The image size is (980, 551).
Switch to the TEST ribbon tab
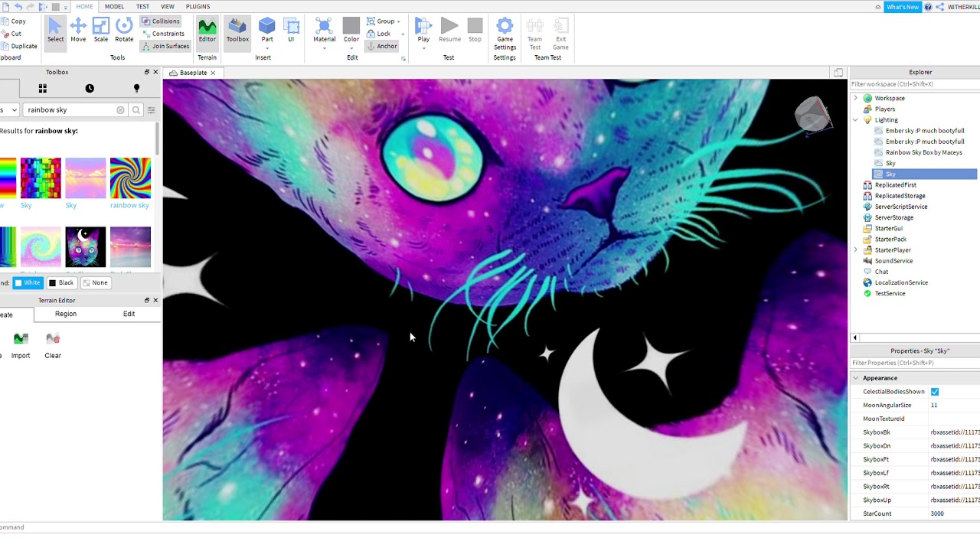pyautogui.click(x=142, y=7)
